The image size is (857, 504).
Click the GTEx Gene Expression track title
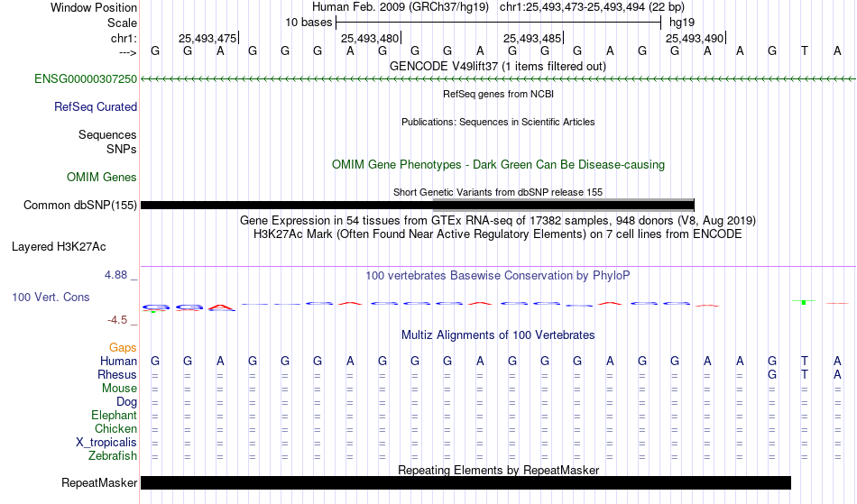[498, 220]
